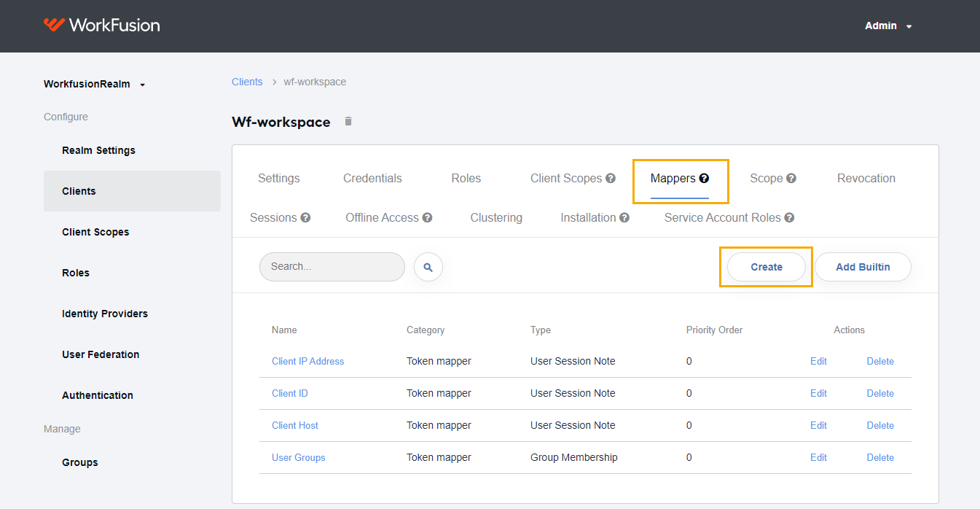Click the WorkFusion logo
This screenshot has width=980, height=509.
click(101, 25)
